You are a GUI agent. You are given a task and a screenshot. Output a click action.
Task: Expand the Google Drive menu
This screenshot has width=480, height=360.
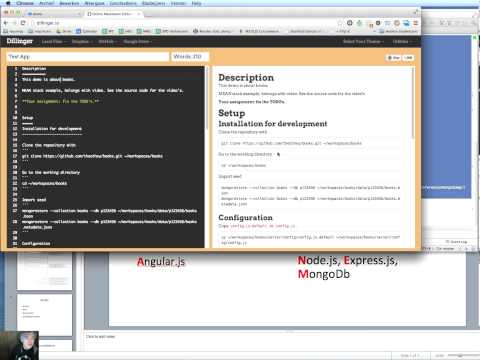[x=138, y=41]
